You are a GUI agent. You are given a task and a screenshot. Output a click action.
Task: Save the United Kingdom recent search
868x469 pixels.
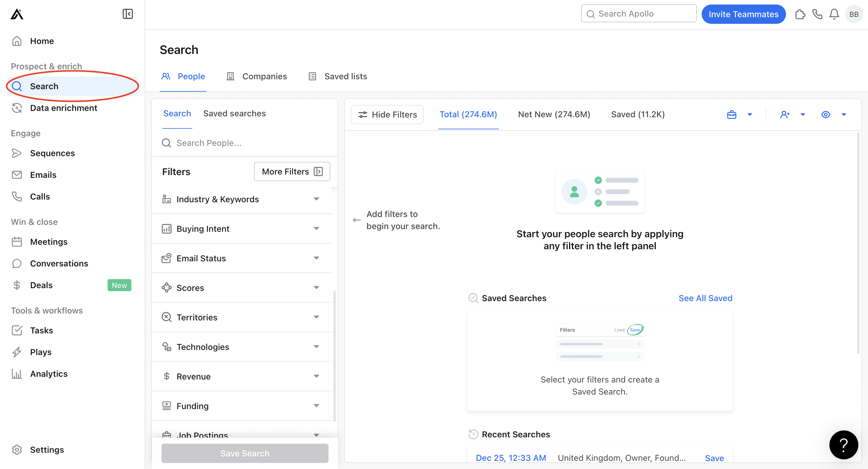(714, 458)
